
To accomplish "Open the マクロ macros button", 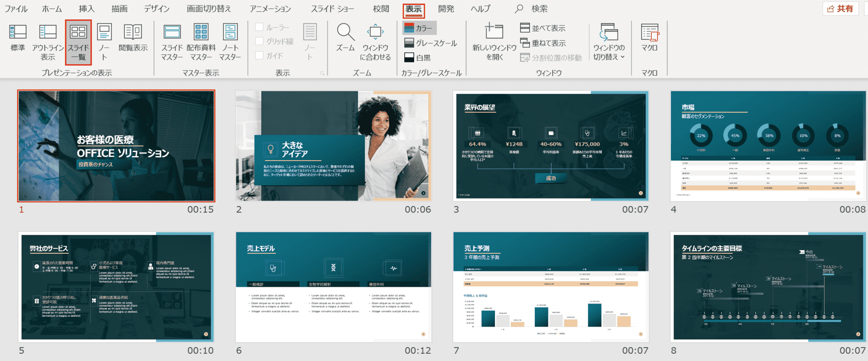I will click(650, 38).
